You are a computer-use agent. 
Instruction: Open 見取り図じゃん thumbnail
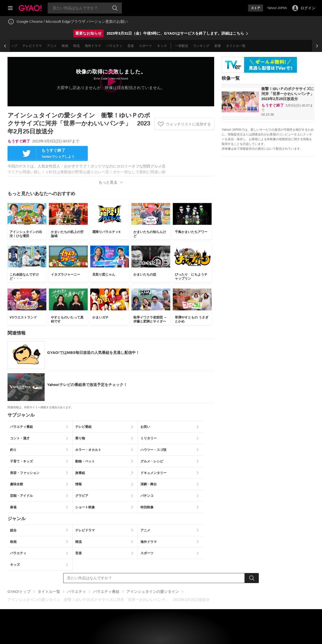pyautogui.click(x=110, y=257)
